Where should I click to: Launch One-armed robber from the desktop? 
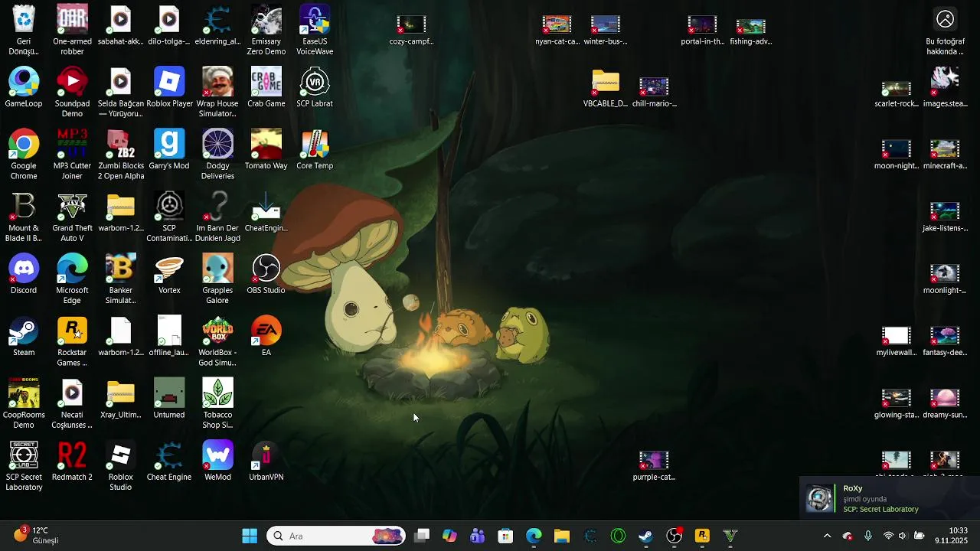pyautogui.click(x=72, y=29)
